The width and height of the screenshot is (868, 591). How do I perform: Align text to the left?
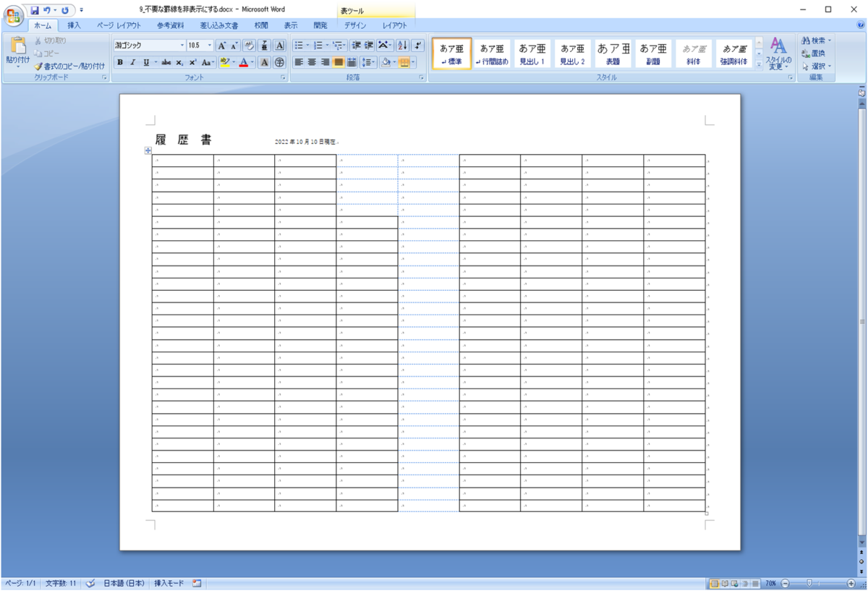coord(299,62)
